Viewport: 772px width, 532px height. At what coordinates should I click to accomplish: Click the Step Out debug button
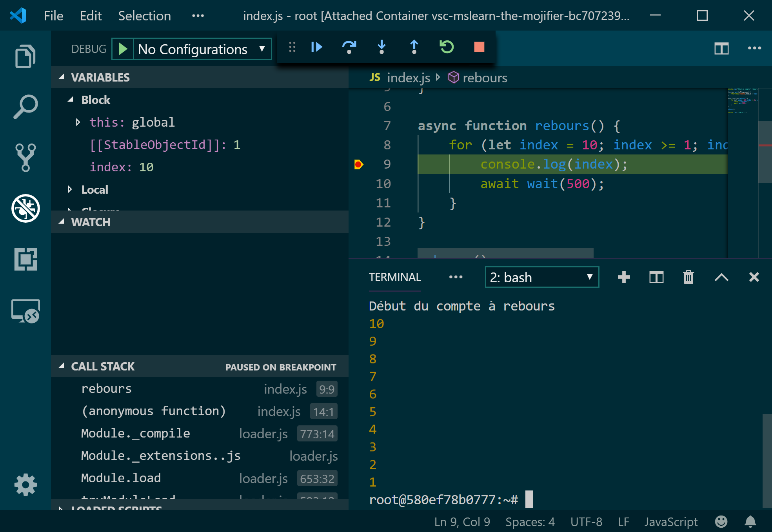(x=414, y=49)
